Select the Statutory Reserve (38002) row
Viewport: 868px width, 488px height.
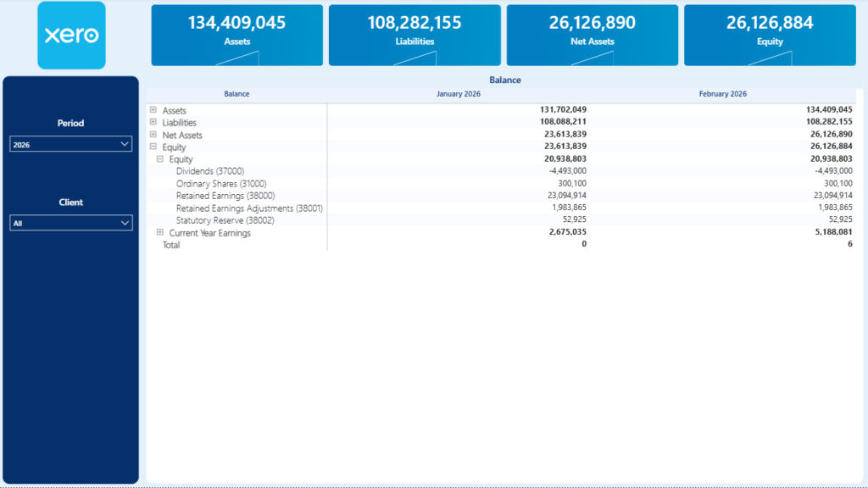(x=225, y=220)
